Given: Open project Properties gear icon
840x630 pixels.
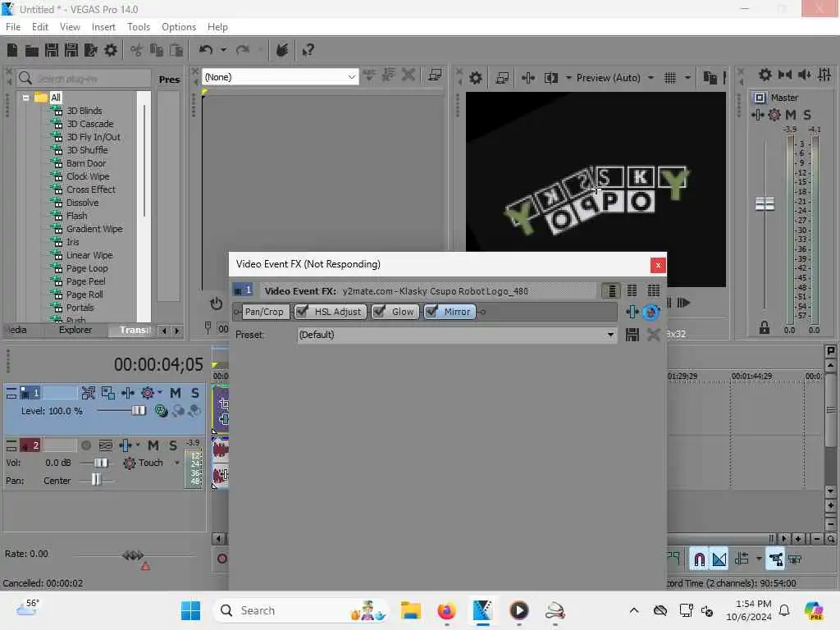Looking at the screenshot, I should [x=111, y=50].
